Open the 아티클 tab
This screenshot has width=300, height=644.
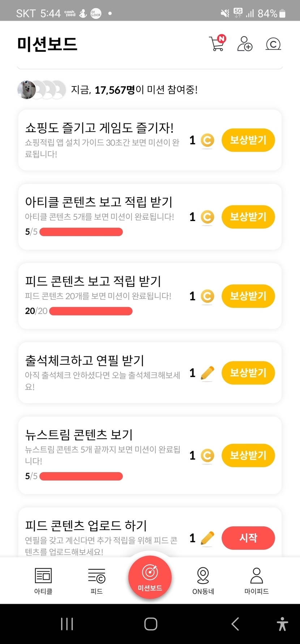tap(43, 581)
